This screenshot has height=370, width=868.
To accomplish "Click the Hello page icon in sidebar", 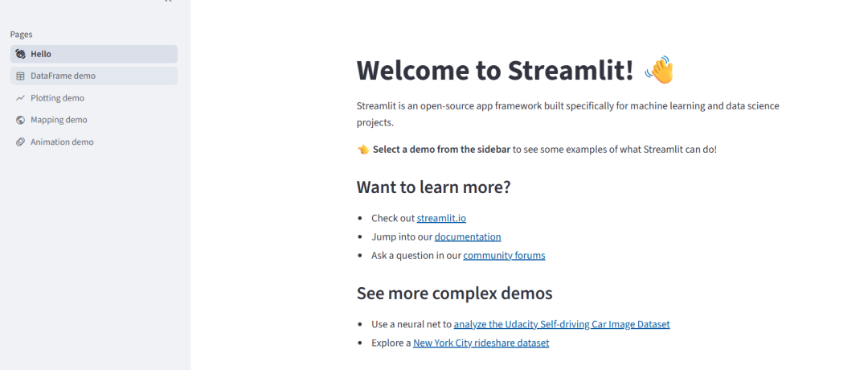I will [20, 54].
